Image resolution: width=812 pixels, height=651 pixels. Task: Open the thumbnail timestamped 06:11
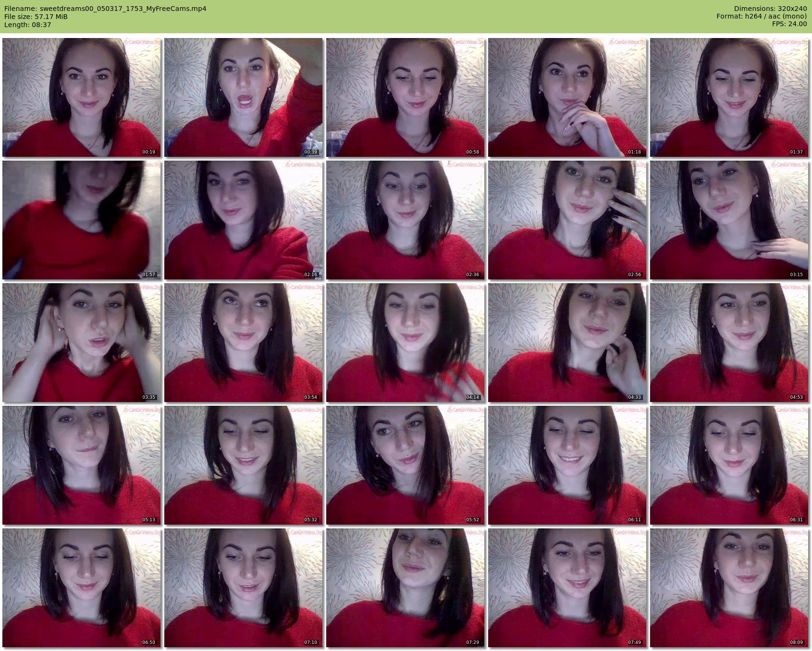pos(567,465)
